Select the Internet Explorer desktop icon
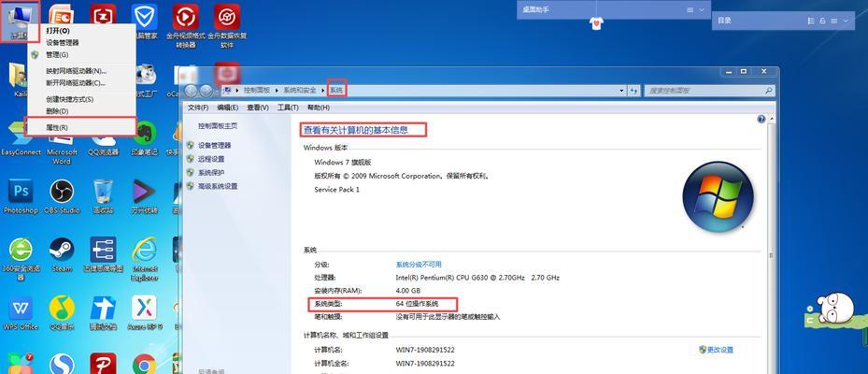Screen dimensions: 868x374 [145, 258]
